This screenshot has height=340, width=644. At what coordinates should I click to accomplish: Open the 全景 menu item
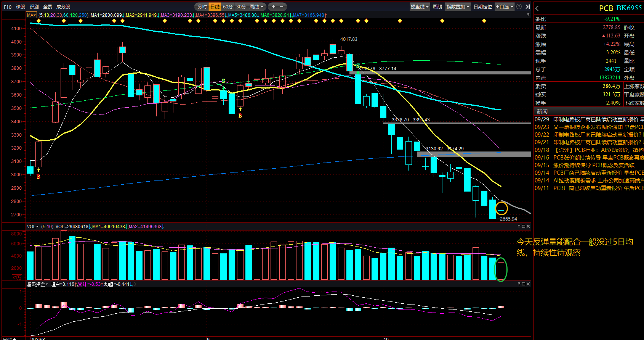point(48,7)
